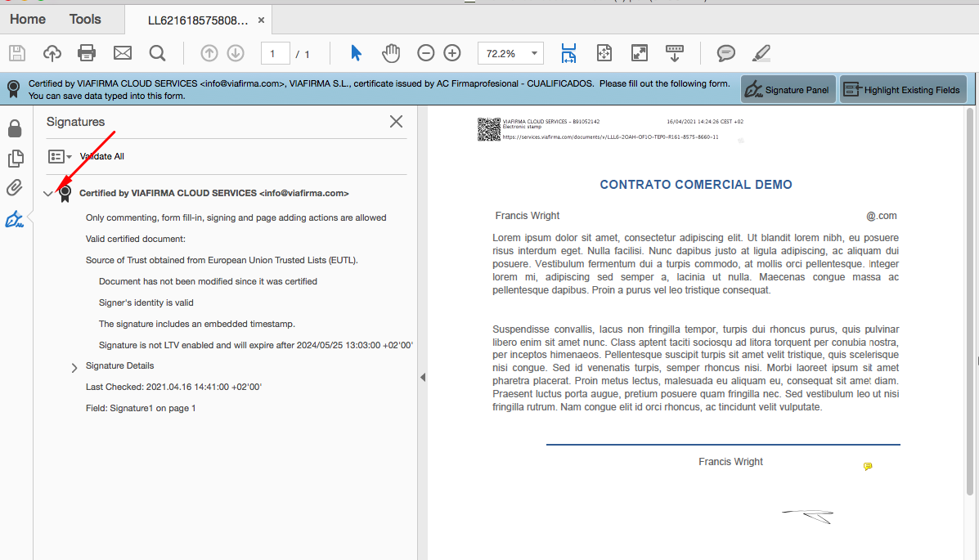
Task: Select the 'Source of Trust' EUTL row
Action: (x=222, y=260)
